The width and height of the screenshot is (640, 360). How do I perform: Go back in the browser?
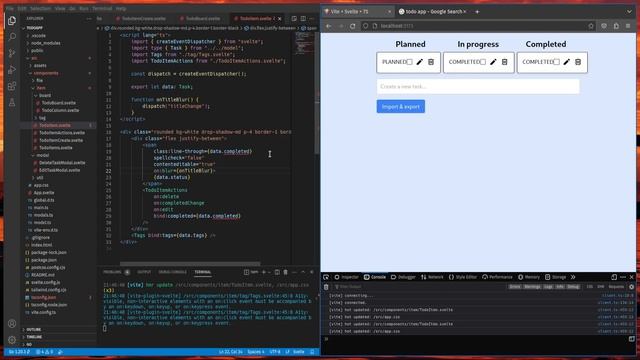click(x=329, y=26)
